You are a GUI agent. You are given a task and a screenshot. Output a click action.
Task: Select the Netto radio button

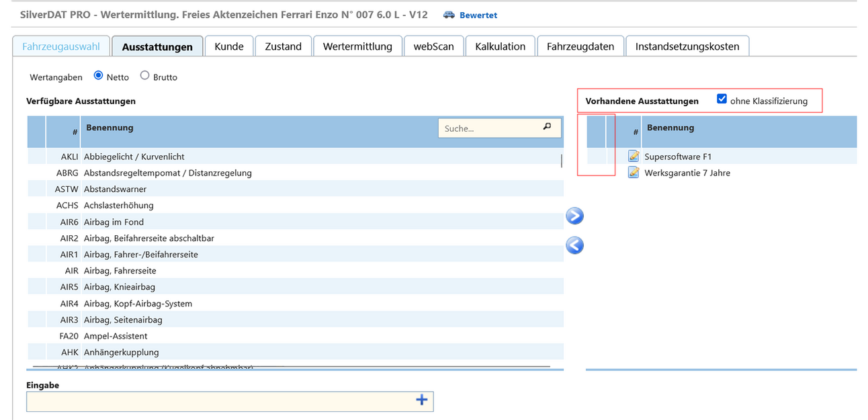pos(99,76)
